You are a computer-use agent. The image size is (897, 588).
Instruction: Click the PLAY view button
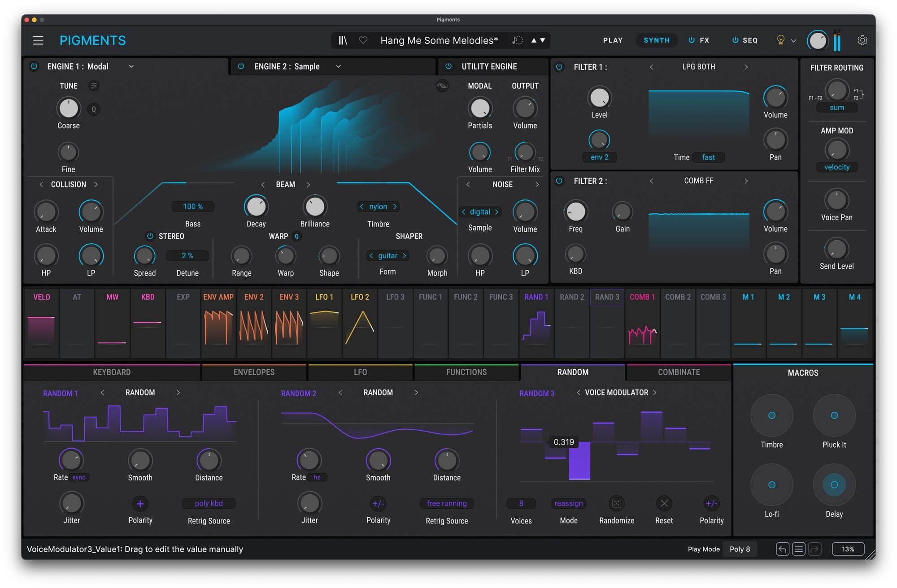(x=613, y=40)
